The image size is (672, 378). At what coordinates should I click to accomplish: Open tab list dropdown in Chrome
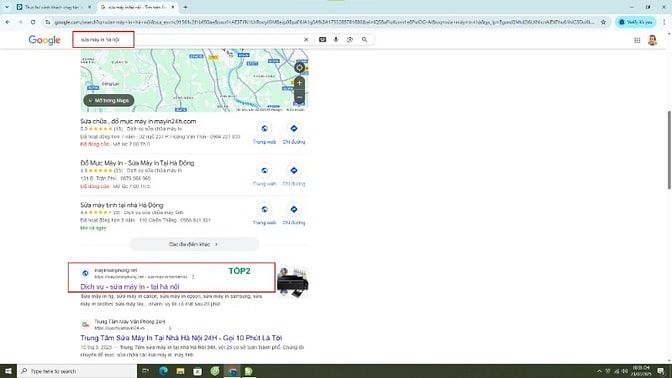[7, 7]
